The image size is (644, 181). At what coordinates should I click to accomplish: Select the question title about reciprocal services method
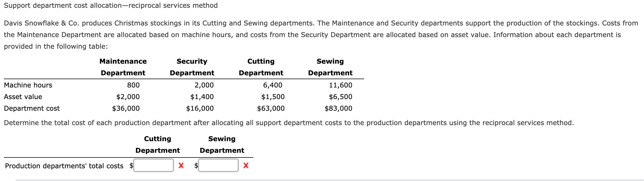[111, 5]
